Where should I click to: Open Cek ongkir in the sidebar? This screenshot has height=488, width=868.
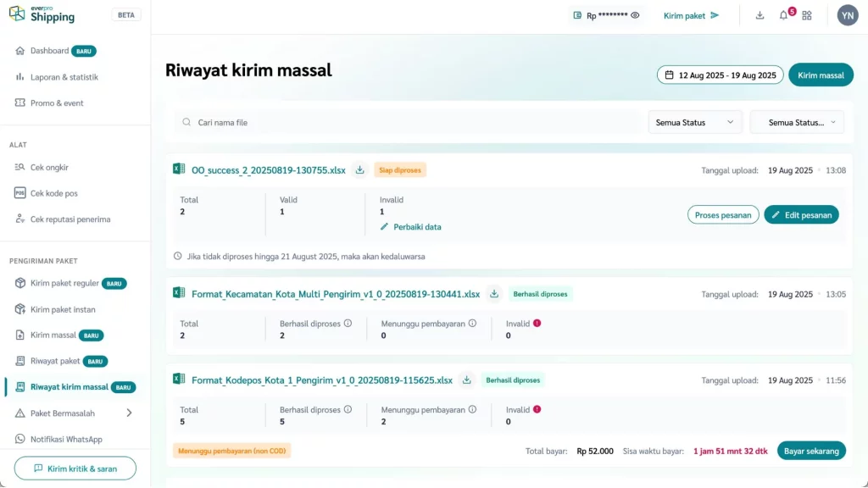pos(49,167)
